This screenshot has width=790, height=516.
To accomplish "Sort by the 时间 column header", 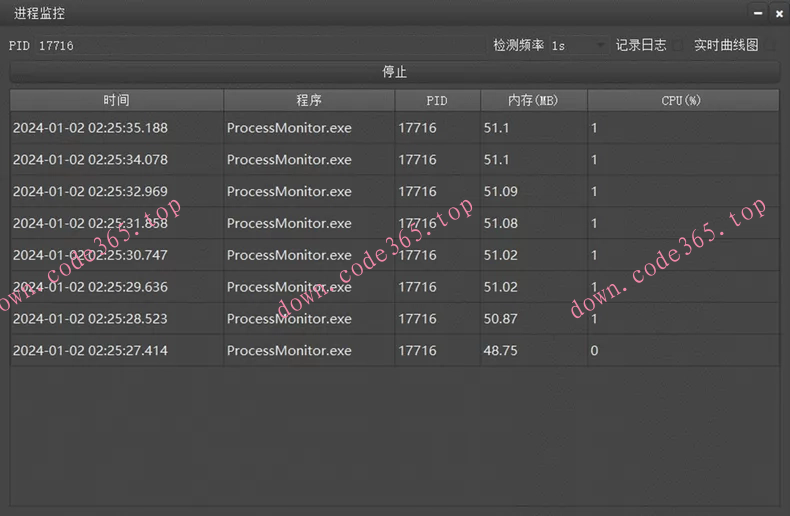I will [x=116, y=101].
